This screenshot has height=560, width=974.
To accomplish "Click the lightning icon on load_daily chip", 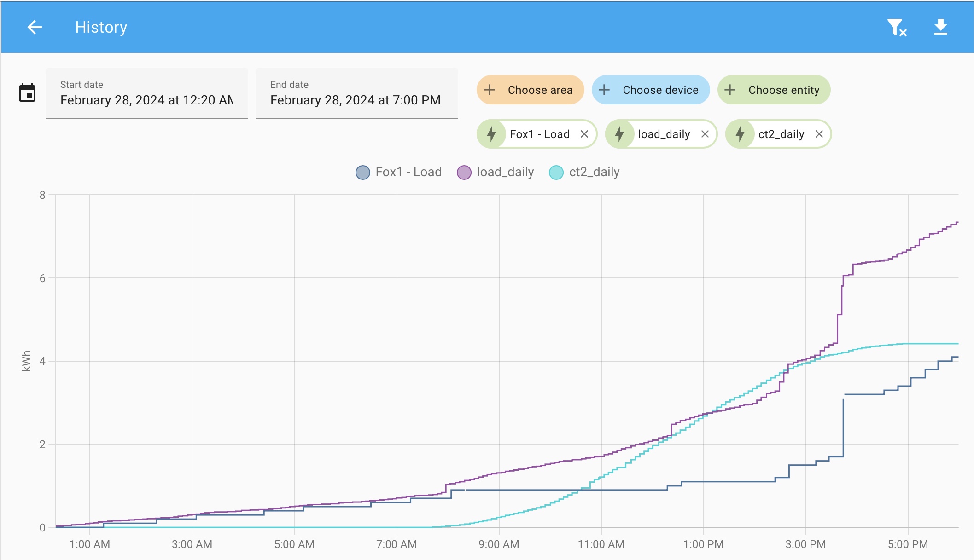I will tap(619, 134).
